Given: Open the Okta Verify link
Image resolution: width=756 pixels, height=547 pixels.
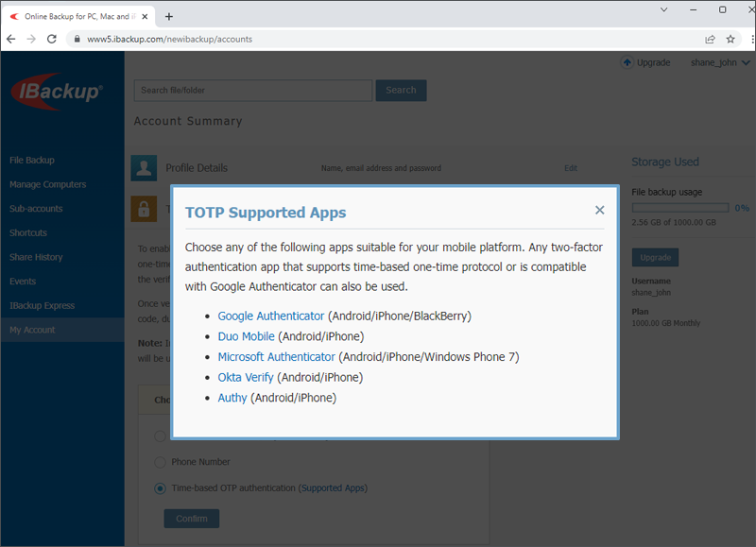Looking at the screenshot, I should coord(246,377).
